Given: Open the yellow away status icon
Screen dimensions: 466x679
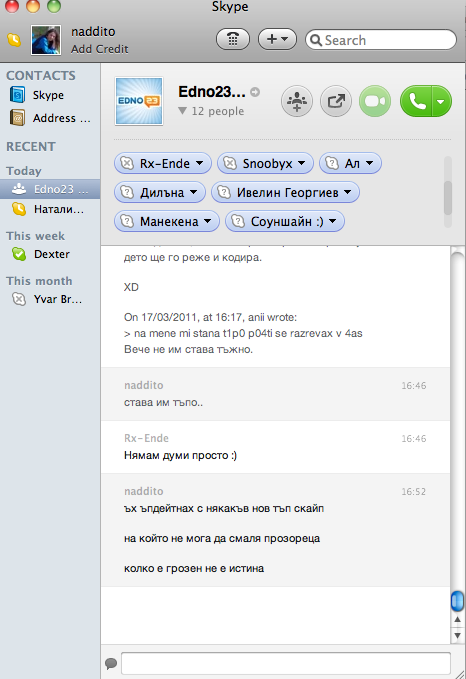Looking at the screenshot, I should (14, 40).
